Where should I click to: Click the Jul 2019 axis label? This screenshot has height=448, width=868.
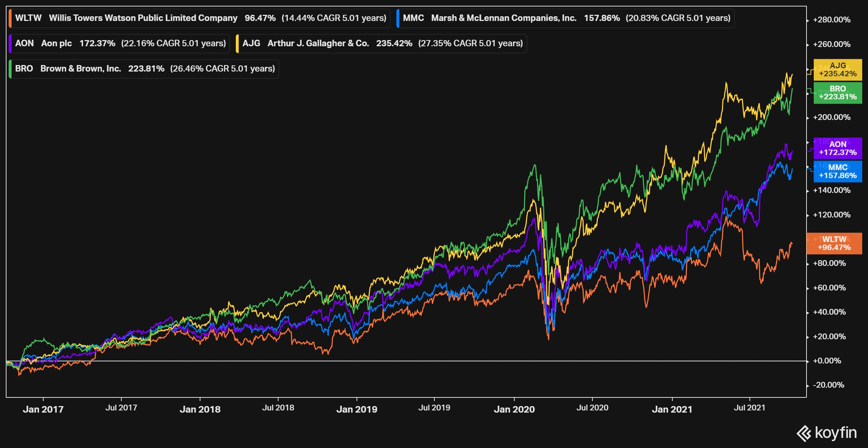click(x=434, y=408)
